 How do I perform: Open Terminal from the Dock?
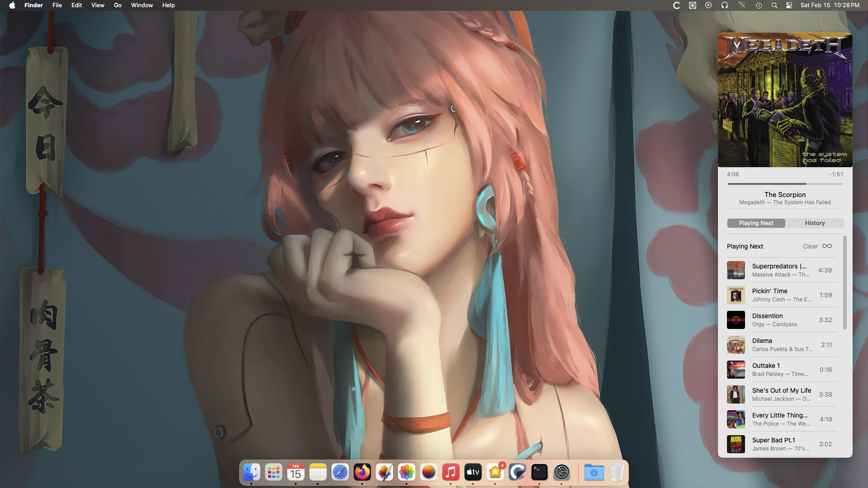539,473
